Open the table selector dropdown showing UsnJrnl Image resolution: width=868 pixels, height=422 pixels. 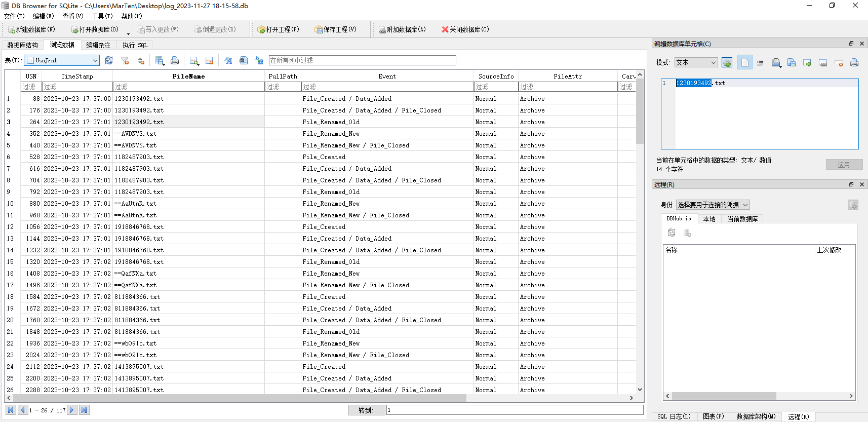[62, 60]
